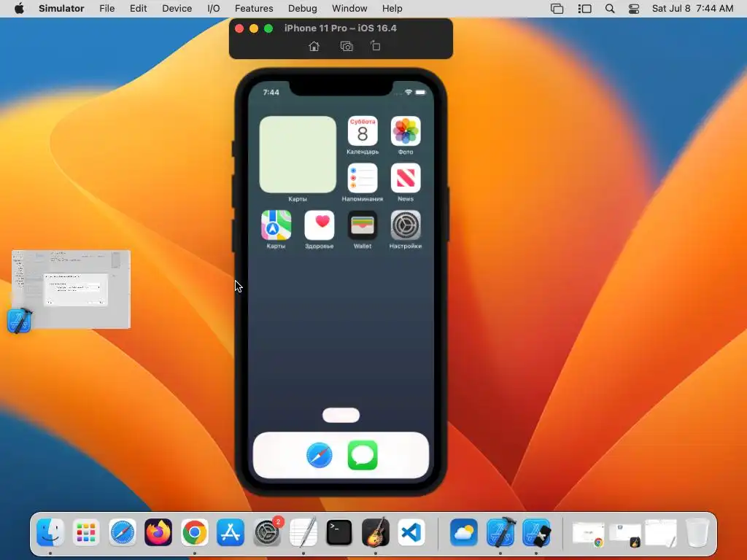The width and height of the screenshot is (747, 560).
Task: Open the small Карты app icon
Action: click(276, 225)
